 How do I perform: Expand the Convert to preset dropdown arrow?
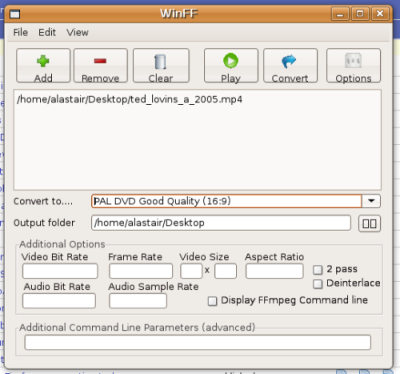point(371,201)
